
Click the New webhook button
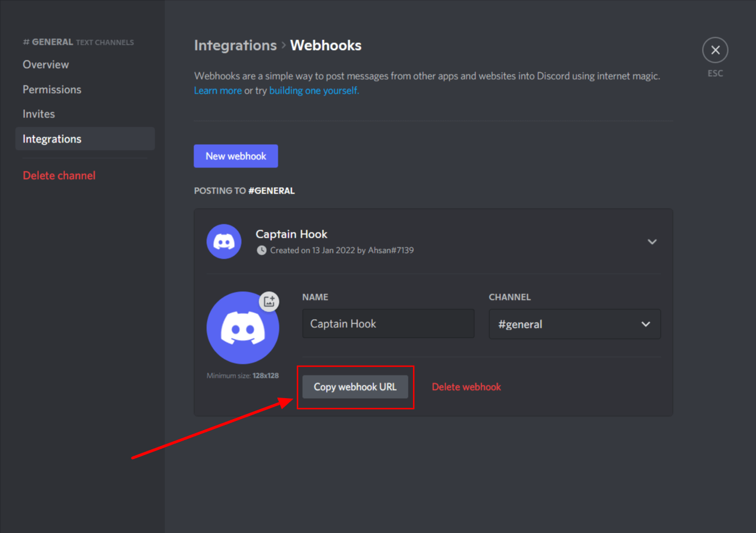(235, 156)
